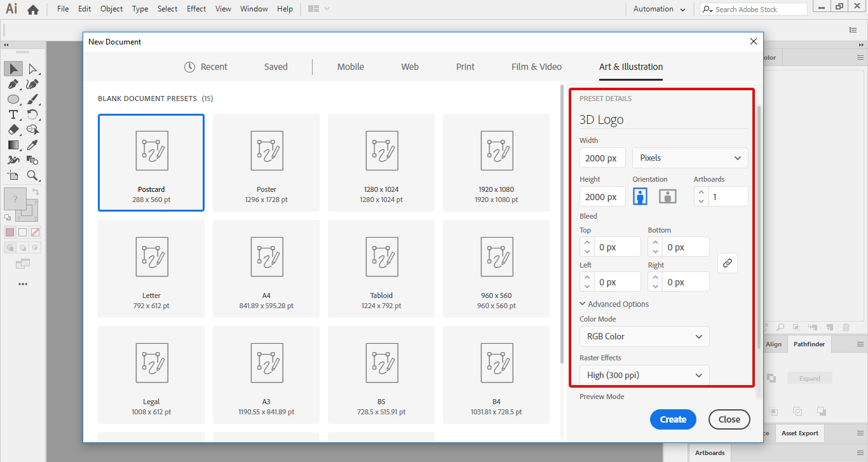Choose landscape orientation
The width and height of the screenshot is (868, 462).
[667, 196]
